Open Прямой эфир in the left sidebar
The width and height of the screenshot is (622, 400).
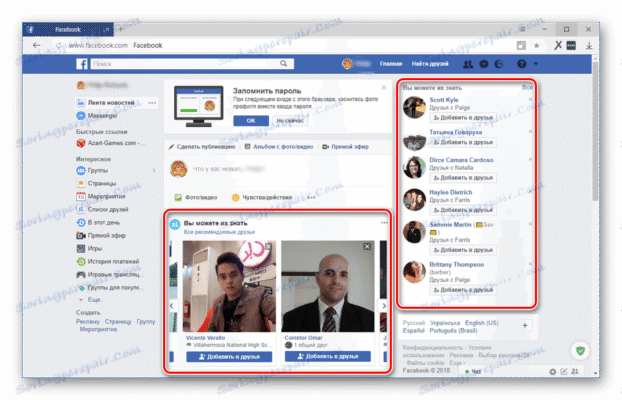[106, 236]
